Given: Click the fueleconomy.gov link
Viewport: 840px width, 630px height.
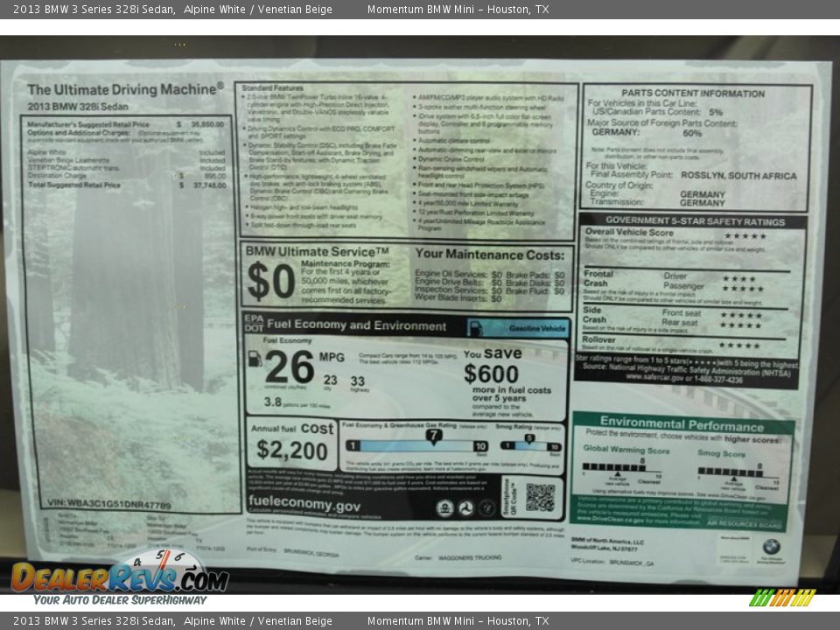Looking at the screenshot, I should (x=304, y=505).
